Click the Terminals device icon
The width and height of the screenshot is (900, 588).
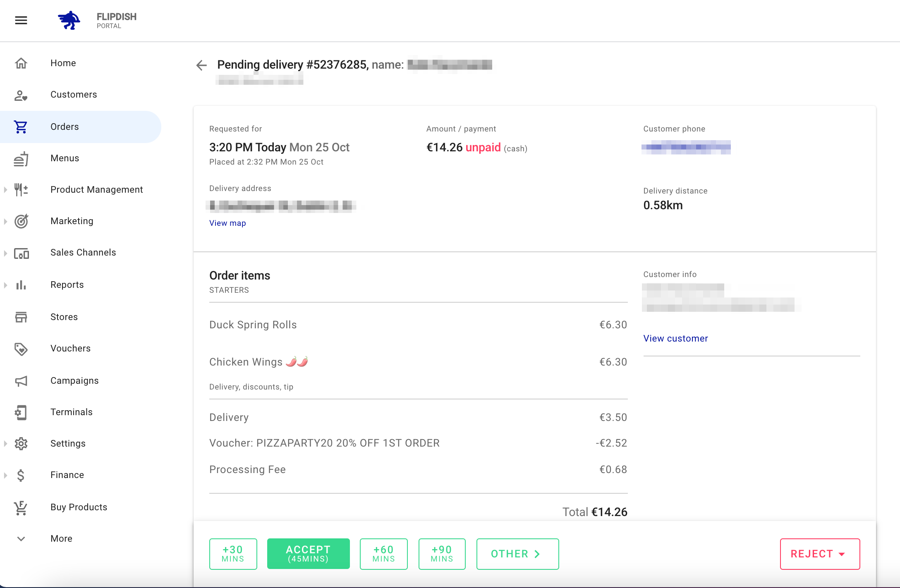21,412
